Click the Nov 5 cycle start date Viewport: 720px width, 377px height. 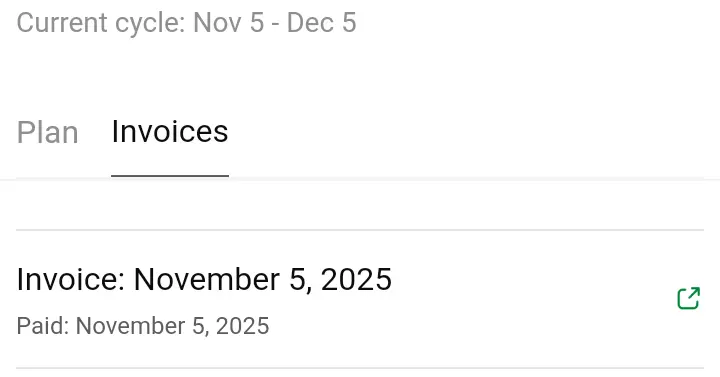[229, 23]
